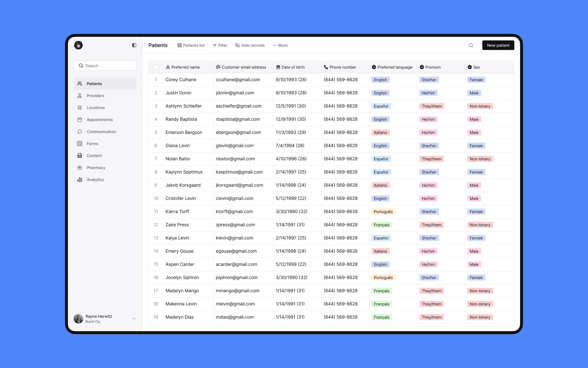Open Preferred language column header menu
588x368 pixels.
pos(392,67)
